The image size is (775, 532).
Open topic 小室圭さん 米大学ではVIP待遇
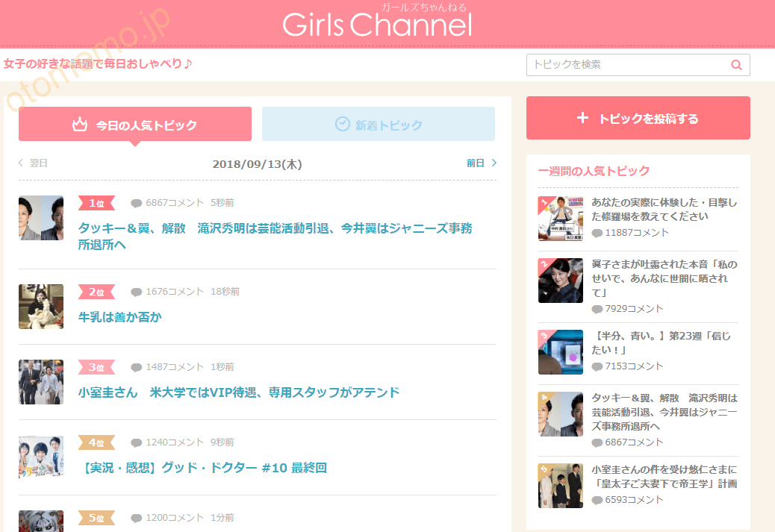(x=239, y=392)
